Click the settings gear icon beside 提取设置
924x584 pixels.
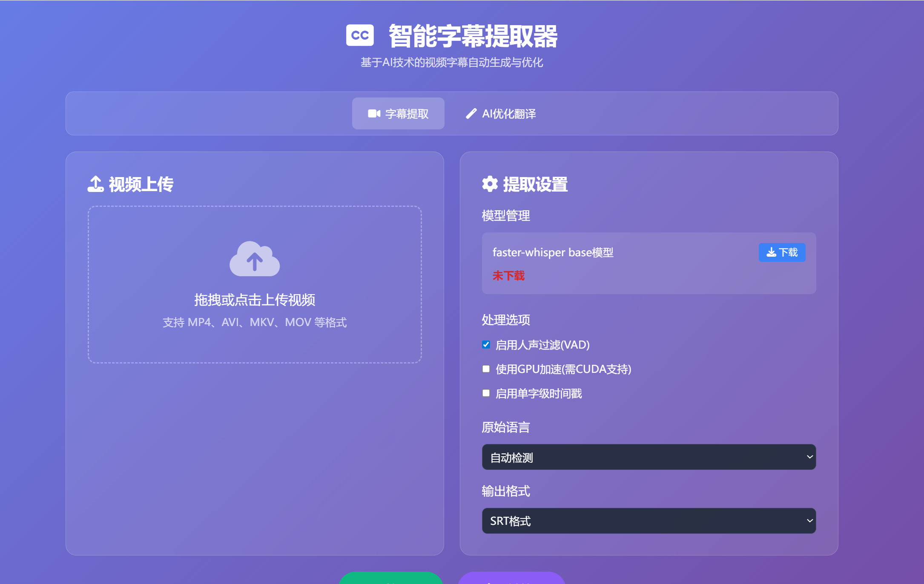point(490,184)
